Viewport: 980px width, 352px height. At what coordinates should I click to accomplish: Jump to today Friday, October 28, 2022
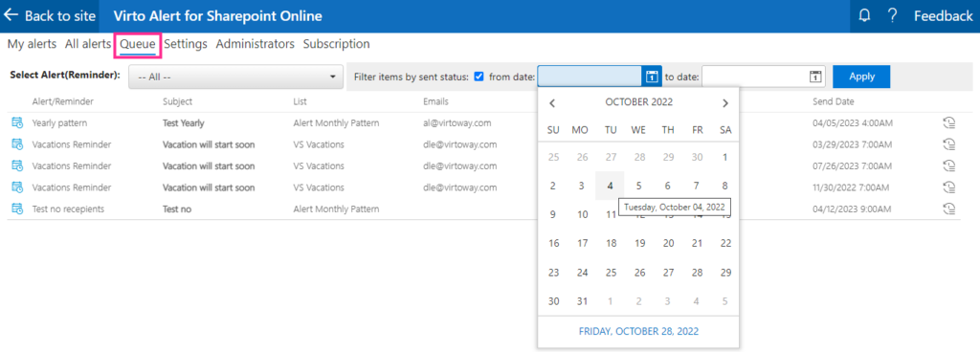[638, 331]
